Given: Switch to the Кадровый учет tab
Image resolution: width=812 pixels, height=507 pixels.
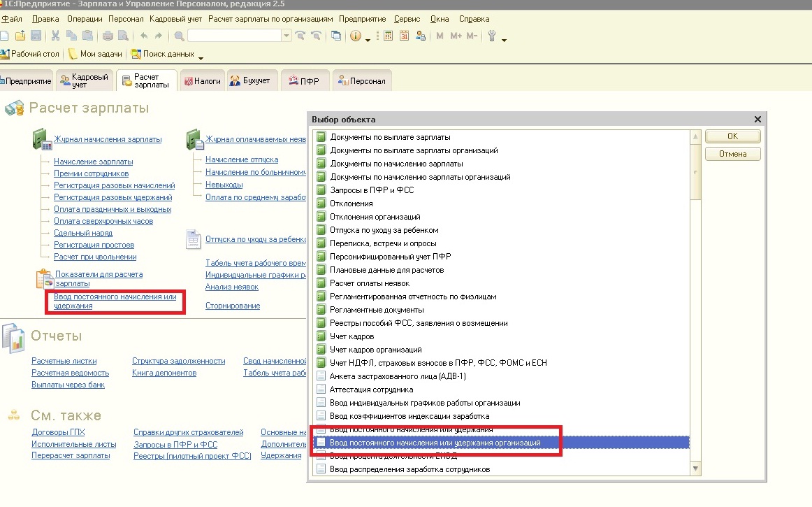Looking at the screenshot, I should coord(85,81).
